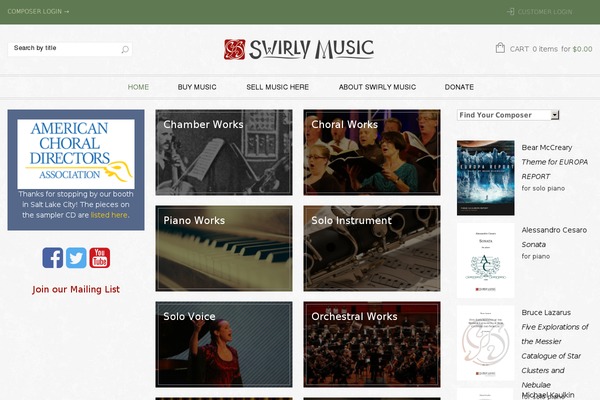Open the 'Sonata' title for piano
Image resolution: width=600 pixels, height=400 pixels.
[533, 244]
